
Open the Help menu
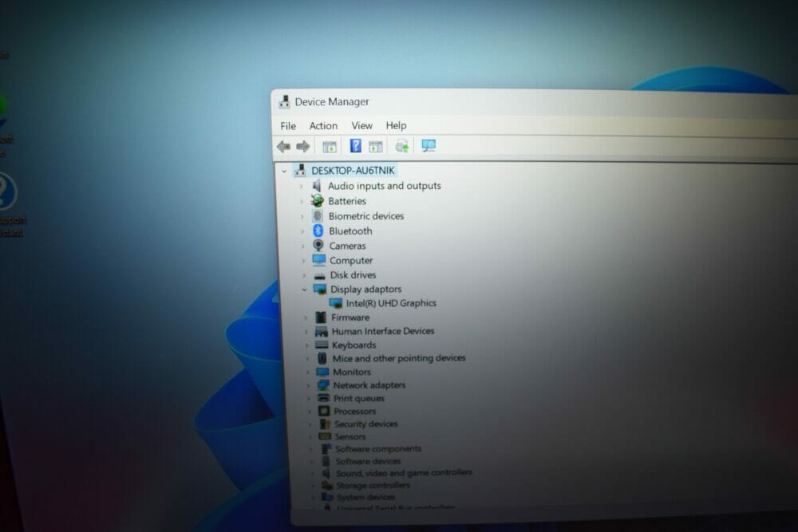(x=396, y=125)
